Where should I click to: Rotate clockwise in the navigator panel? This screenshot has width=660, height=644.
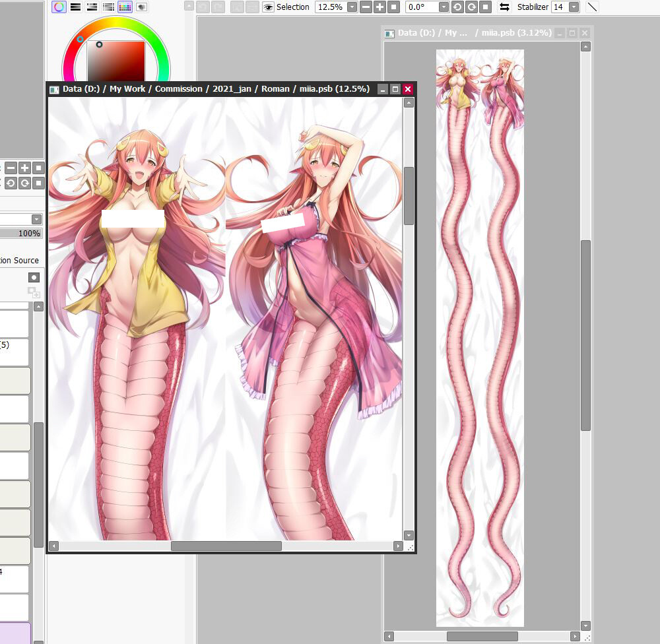(25, 183)
